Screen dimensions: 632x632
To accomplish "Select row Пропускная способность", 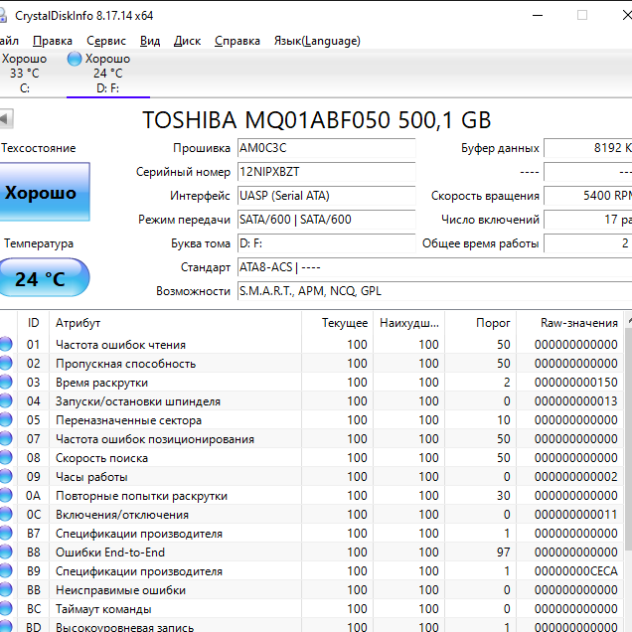I will click(x=312, y=364).
